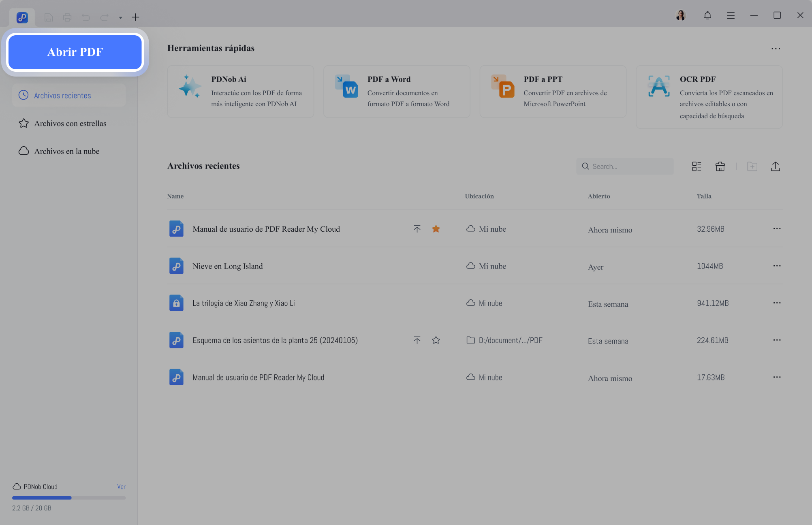This screenshot has width=812, height=525.
Task: Open notifications bell icon
Action: tap(707, 15)
